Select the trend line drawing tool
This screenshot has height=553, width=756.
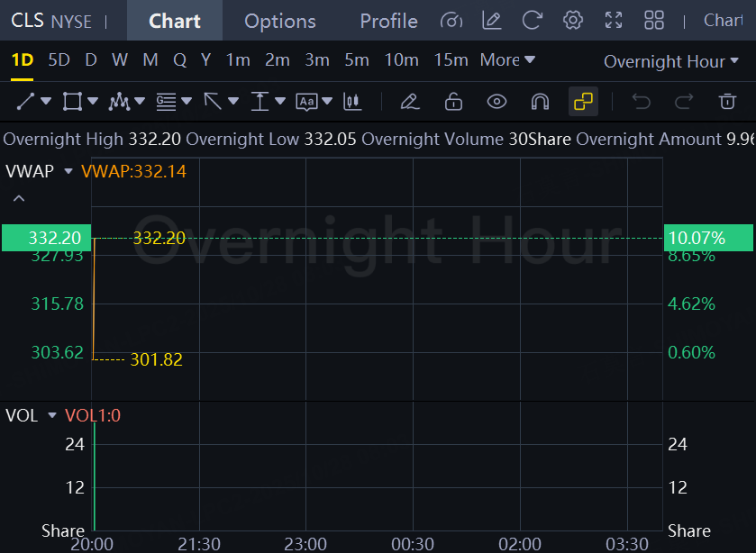point(25,101)
